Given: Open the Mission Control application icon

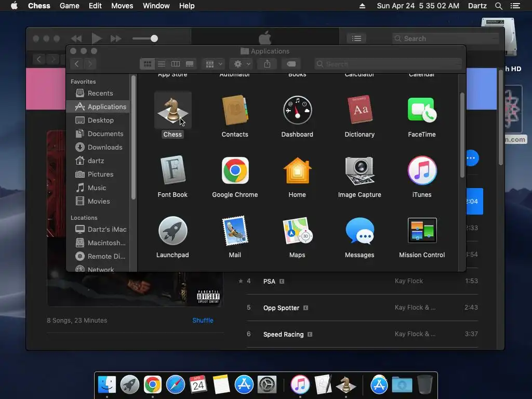Looking at the screenshot, I should point(422,231).
